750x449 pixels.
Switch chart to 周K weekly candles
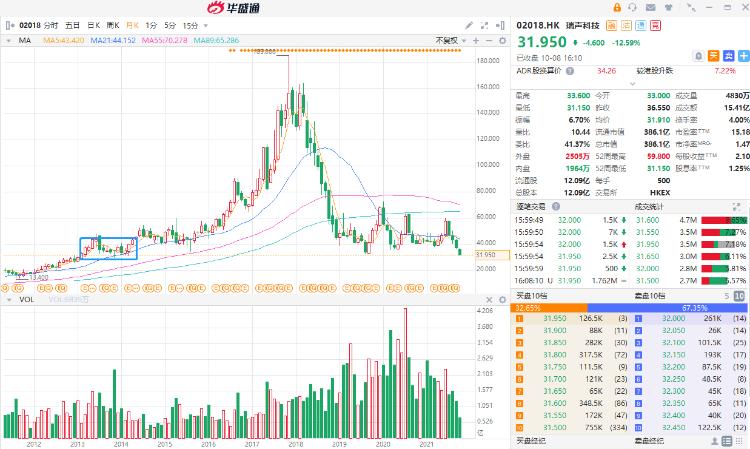[113, 25]
